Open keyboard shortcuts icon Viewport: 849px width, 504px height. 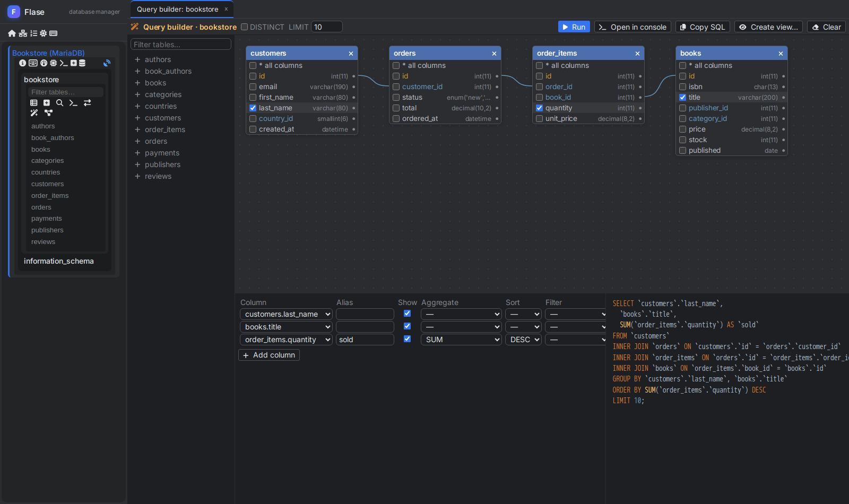pyautogui.click(x=53, y=33)
